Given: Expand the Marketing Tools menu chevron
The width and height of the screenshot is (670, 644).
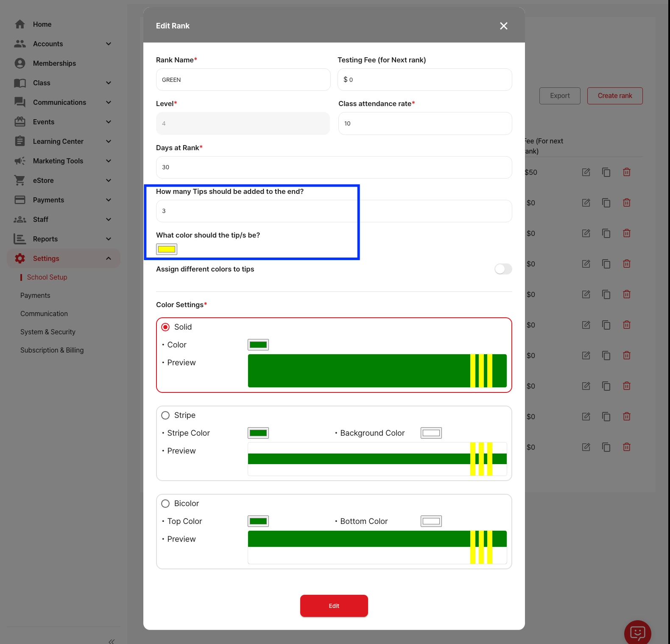Looking at the screenshot, I should 109,161.
